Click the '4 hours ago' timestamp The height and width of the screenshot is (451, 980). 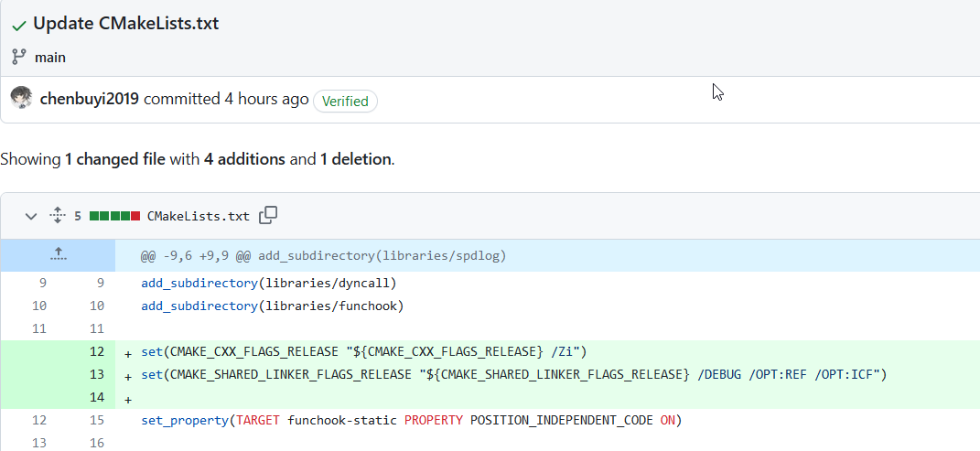point(266,99)
